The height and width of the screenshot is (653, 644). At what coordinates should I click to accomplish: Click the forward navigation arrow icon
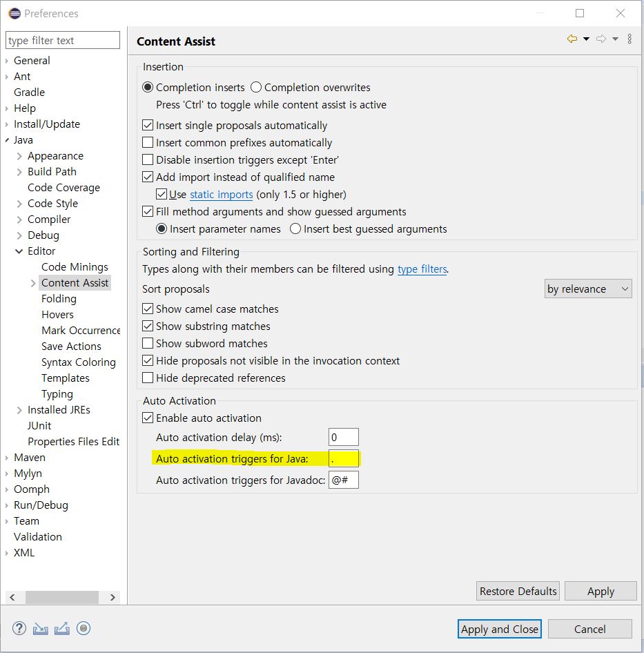(601, 39)
